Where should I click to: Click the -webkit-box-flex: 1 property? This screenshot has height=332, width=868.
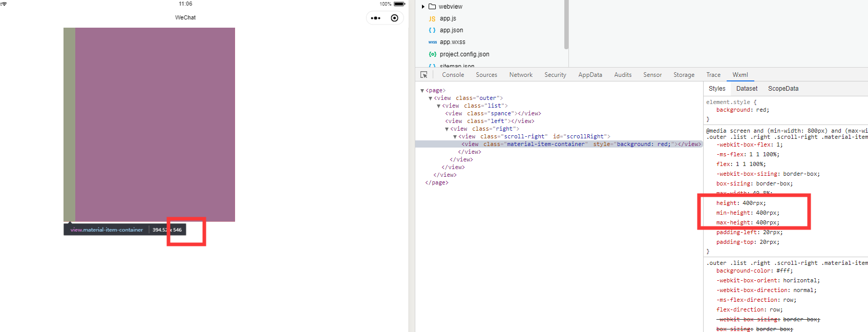(749, 145)
